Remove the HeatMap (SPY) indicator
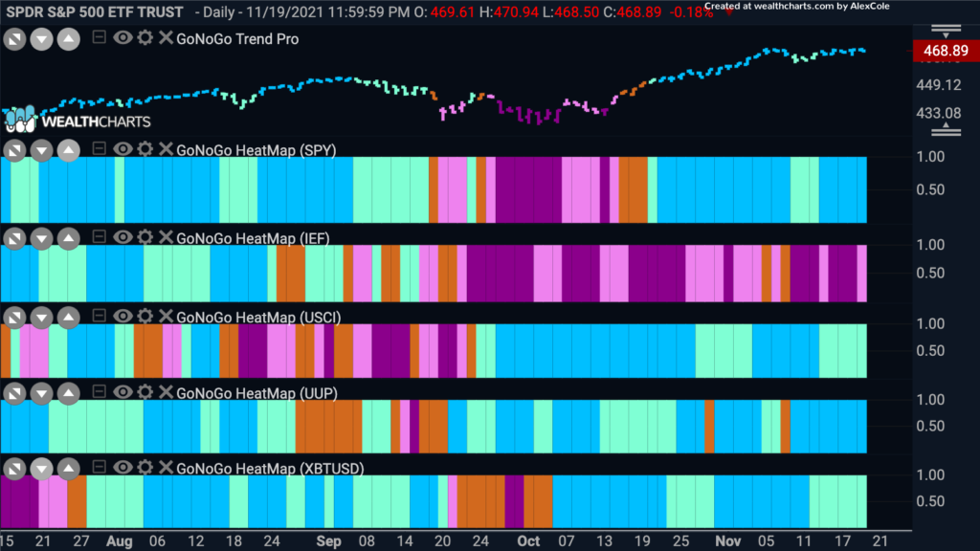The height and width of the screenshot is (551, 980). pos(166,148)
